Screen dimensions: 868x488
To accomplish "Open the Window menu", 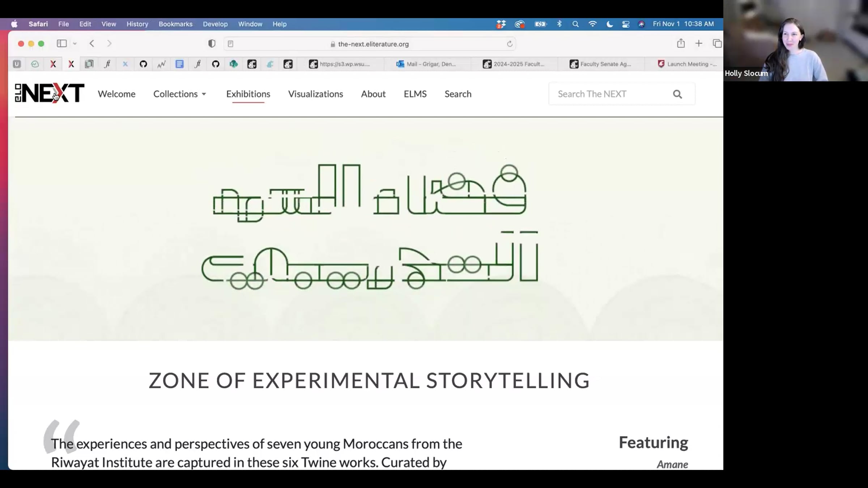I will [x=250, y=24].
